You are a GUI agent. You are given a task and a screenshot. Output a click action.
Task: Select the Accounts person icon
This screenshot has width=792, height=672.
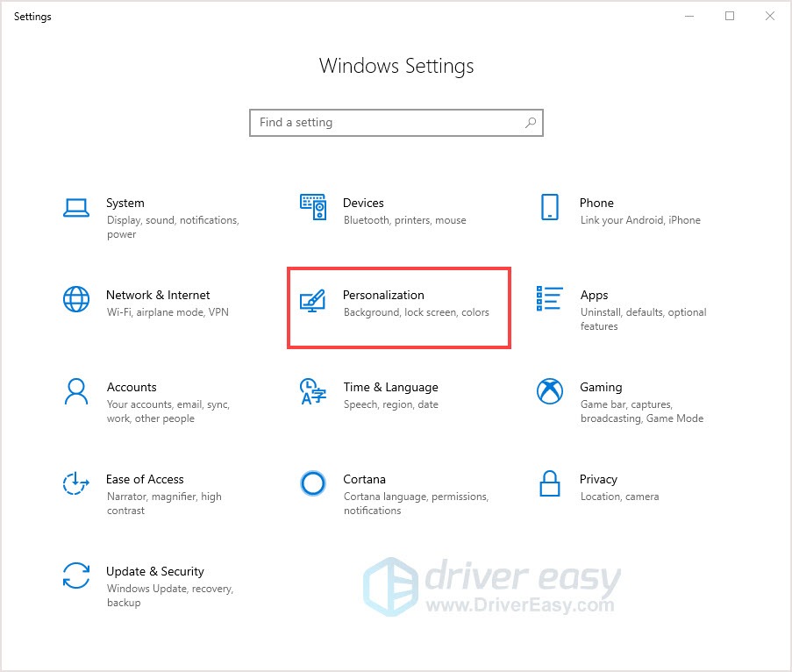click(x=76, y=391)
